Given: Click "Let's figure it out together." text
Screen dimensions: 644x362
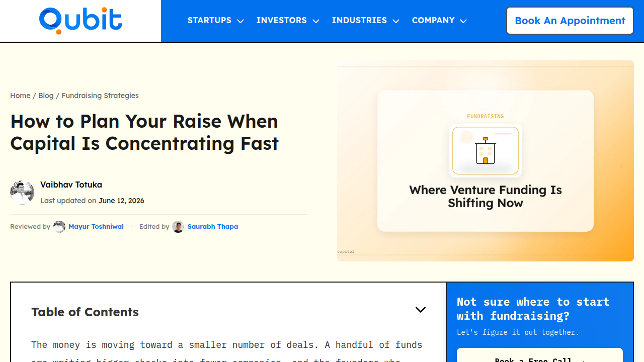Looking at the screenshot, I should tap(518, 332).
